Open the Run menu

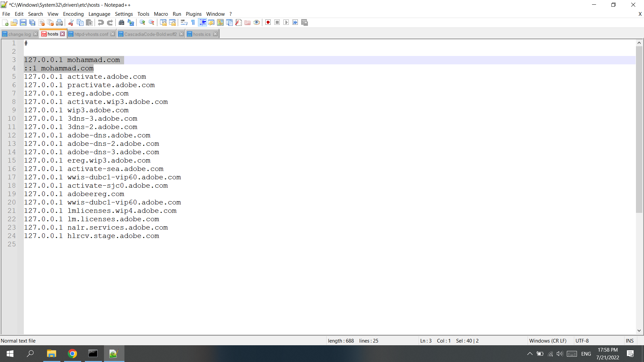click(x=177, y=14)
